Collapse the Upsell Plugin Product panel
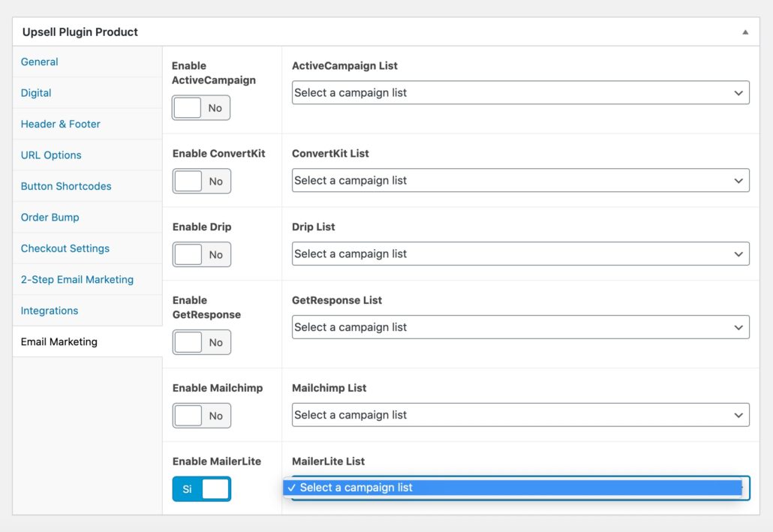Image resolution: width=773 pixels, height=532 pixels. pos(745,32)
